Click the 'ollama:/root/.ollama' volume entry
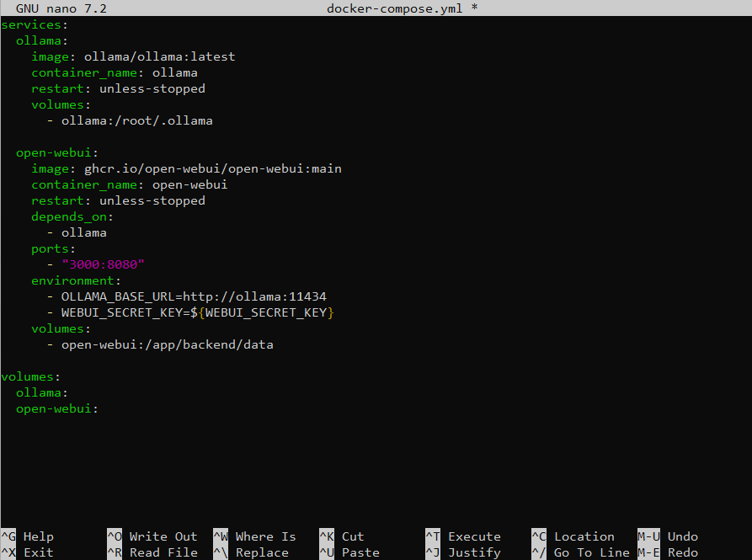752x560 pixels. pos(136,120)
